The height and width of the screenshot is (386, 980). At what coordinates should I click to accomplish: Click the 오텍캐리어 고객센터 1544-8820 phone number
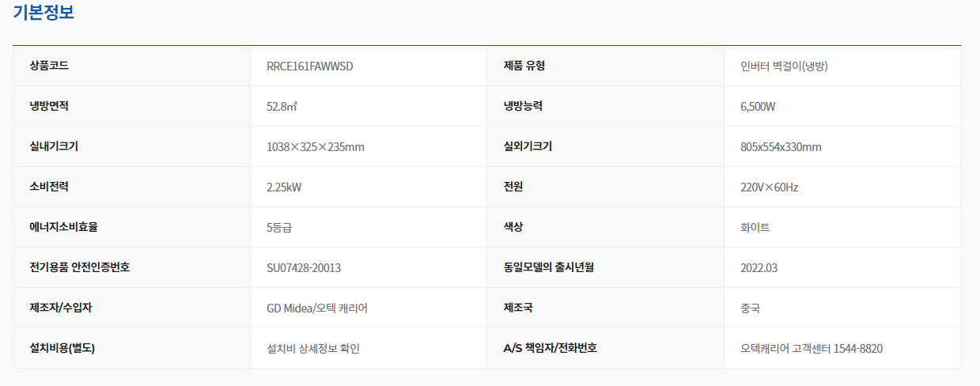812,349
